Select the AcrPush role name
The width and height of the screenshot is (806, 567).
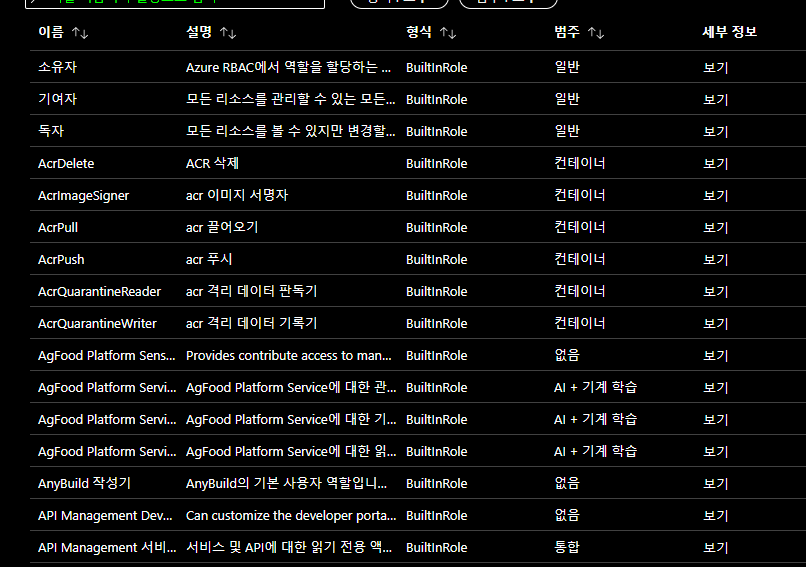tap(61, 260)
